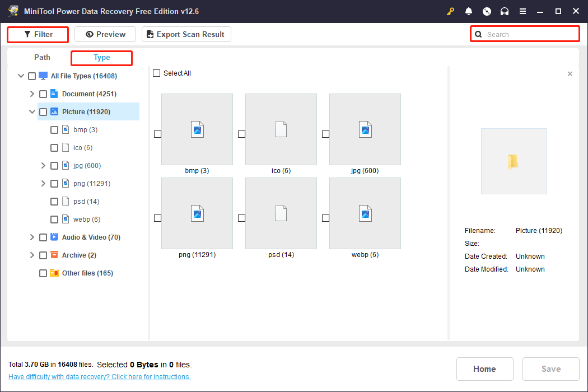Viewport: 588px width, 392px height.
Task: Click the magnifier icon in the search box
Action: click(x=478, y=34)
